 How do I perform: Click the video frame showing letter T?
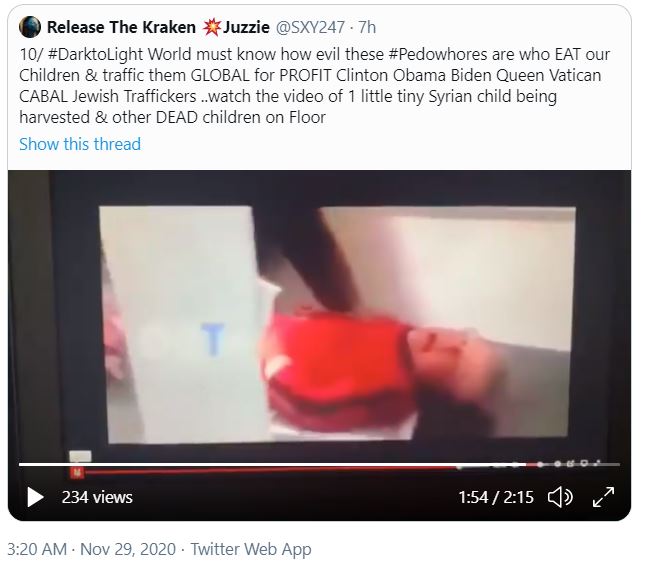pos(213,338)
